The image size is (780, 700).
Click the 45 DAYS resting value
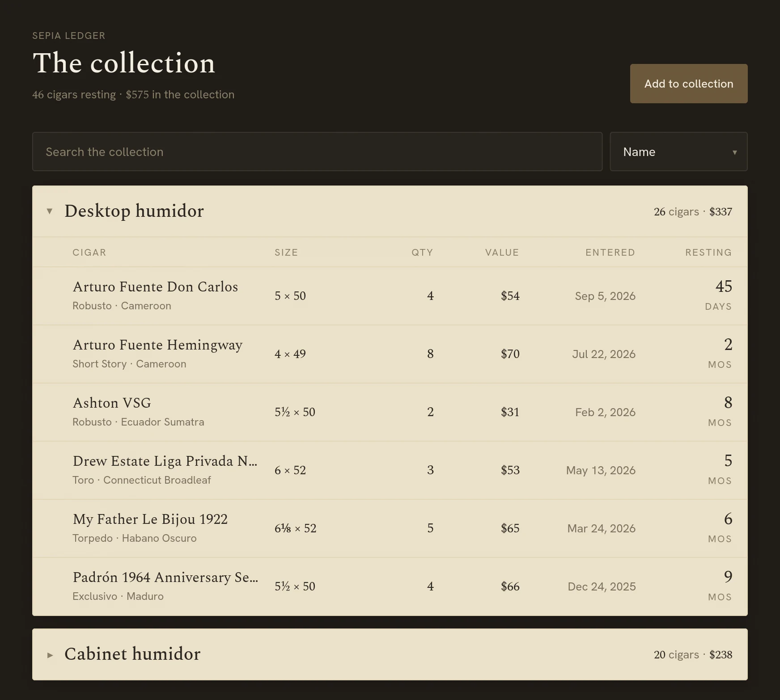pyautogui.click(x=719, y=295)
